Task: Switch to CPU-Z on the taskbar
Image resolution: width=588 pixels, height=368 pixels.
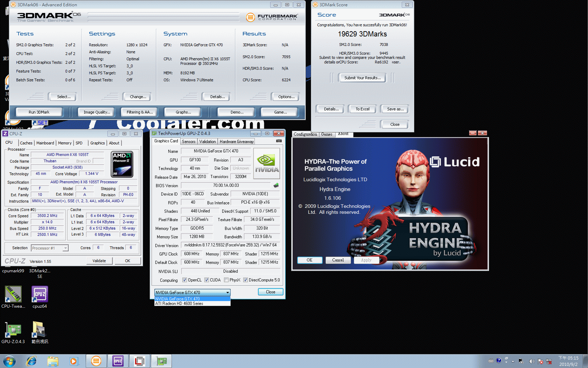Action: click(118, 361)
